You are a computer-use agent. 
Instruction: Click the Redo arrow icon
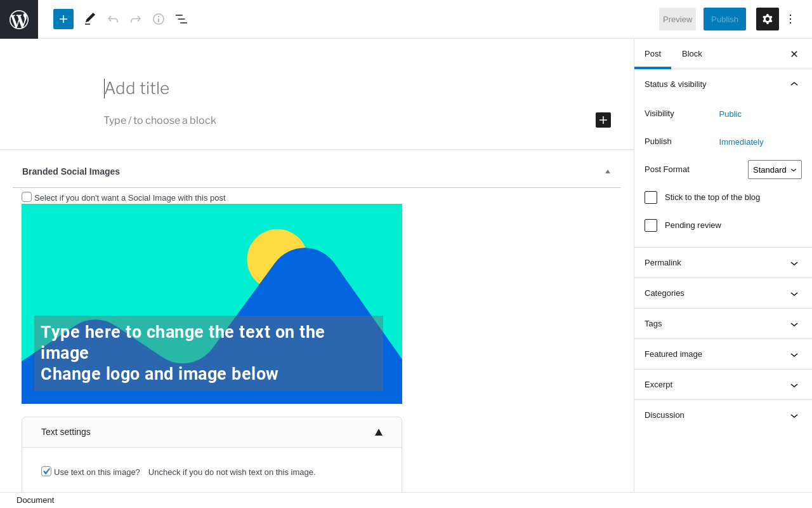point(136,19)
